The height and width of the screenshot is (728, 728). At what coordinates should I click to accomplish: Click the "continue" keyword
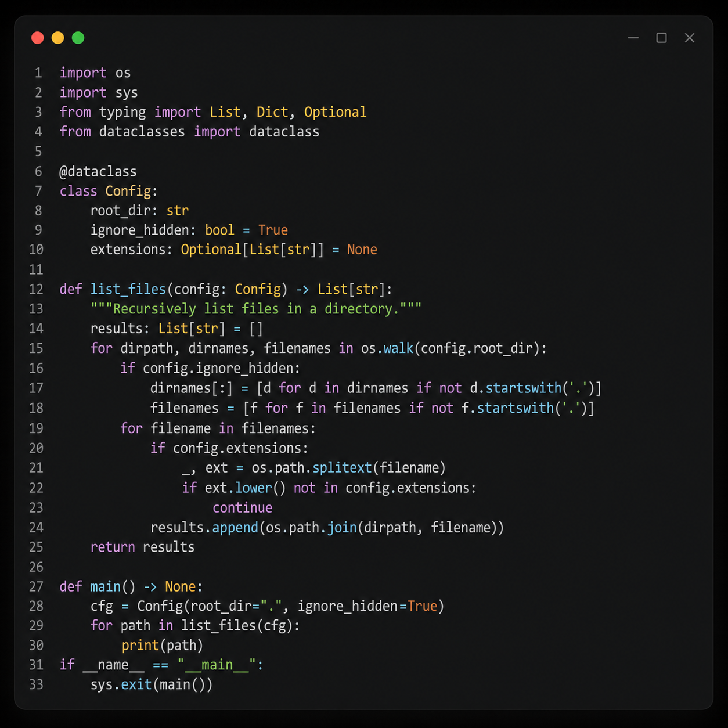(x=242, y=508)
